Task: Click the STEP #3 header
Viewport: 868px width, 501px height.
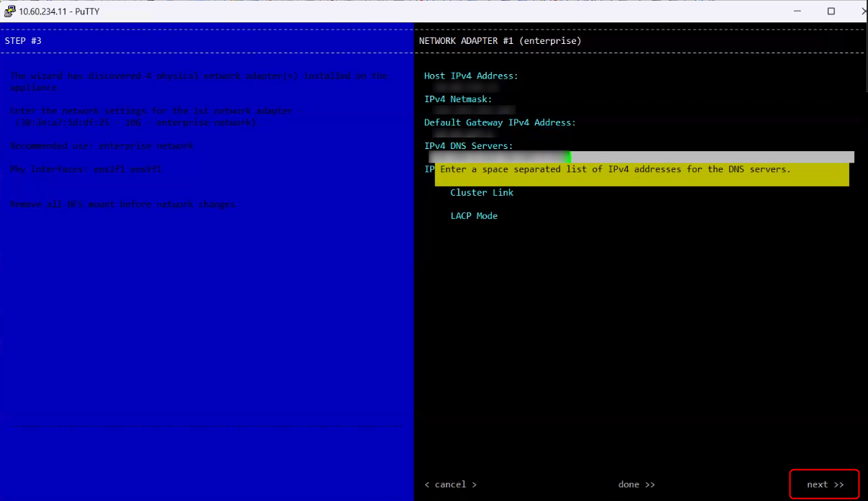Action: pos(24,41)
